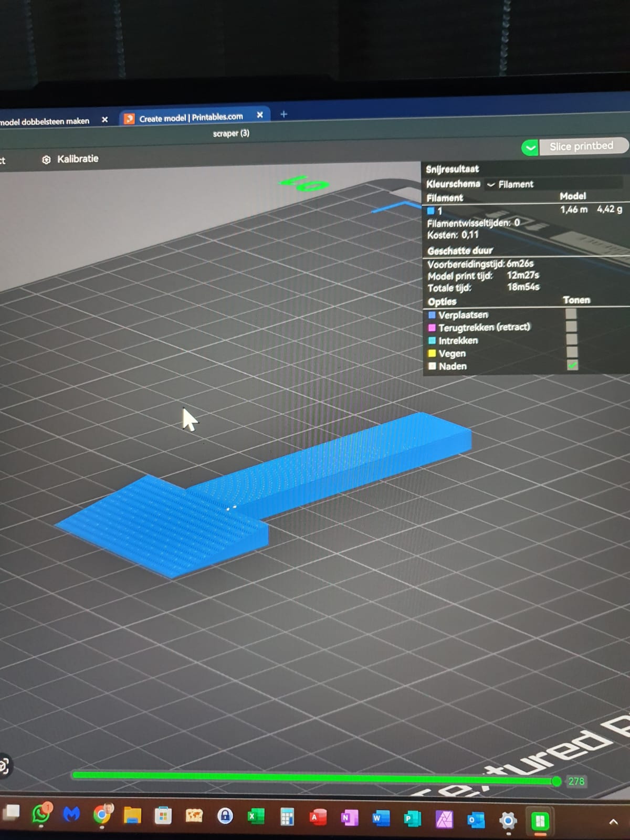630x840 pixels.
Task: Click the Kosten 0,11 text
Action: click(x=453, y=235)
